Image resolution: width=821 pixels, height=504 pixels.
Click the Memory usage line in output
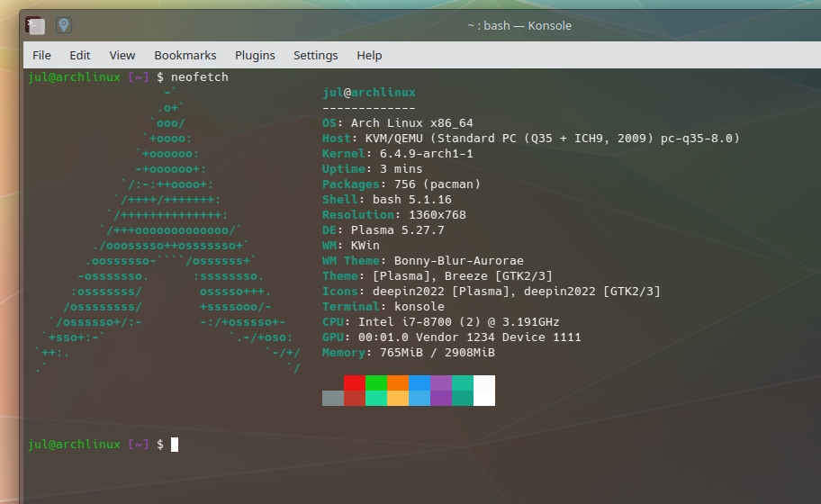pos(409,353)
